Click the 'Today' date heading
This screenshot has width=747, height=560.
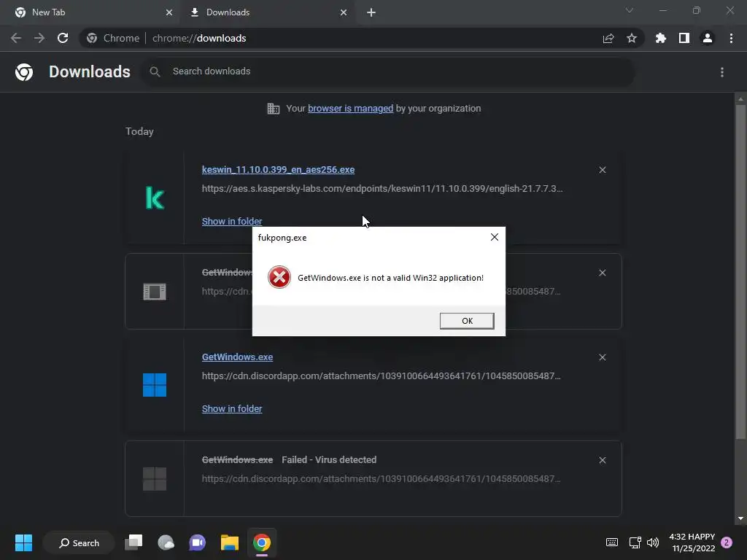[139, 131]
